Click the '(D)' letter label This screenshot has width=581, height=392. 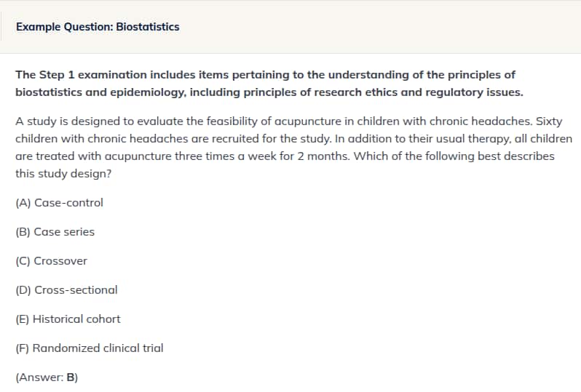point(23,290)
